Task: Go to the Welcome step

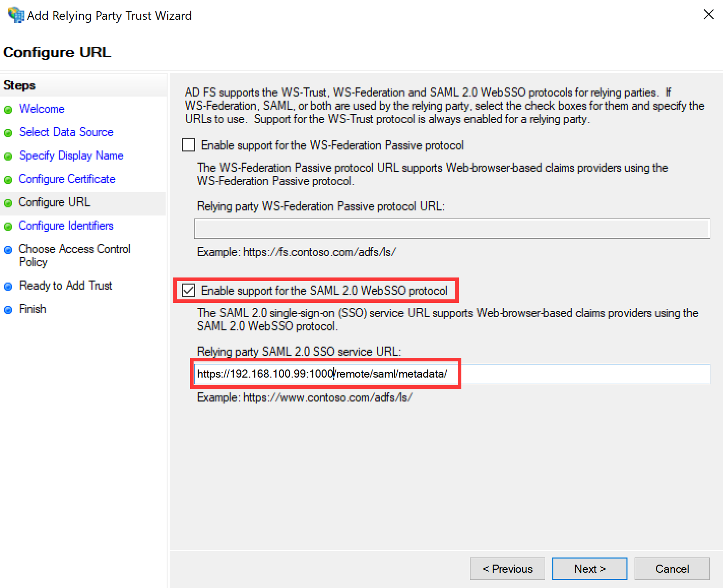Action: pos(42,109)
